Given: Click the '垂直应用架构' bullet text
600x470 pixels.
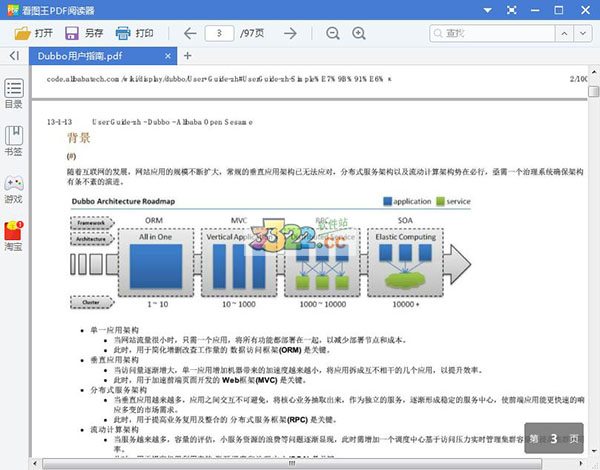Looking at the screenshot, I should pyautogui.click(x=114, y=360).
